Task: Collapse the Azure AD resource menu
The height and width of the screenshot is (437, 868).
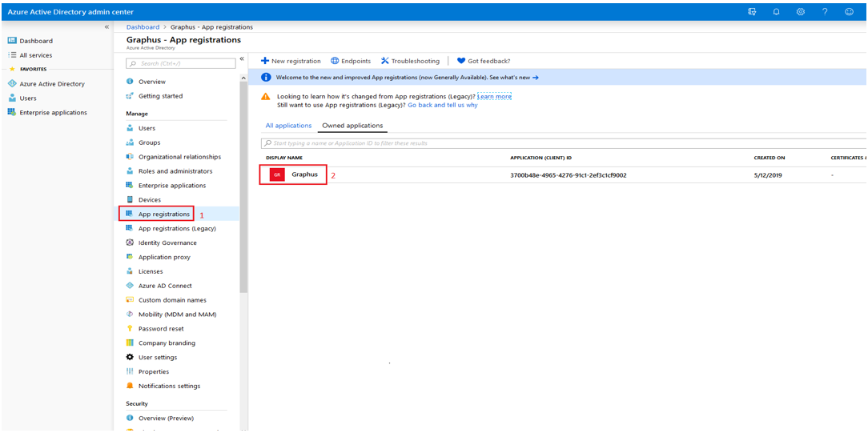Action: coord(241,59)
